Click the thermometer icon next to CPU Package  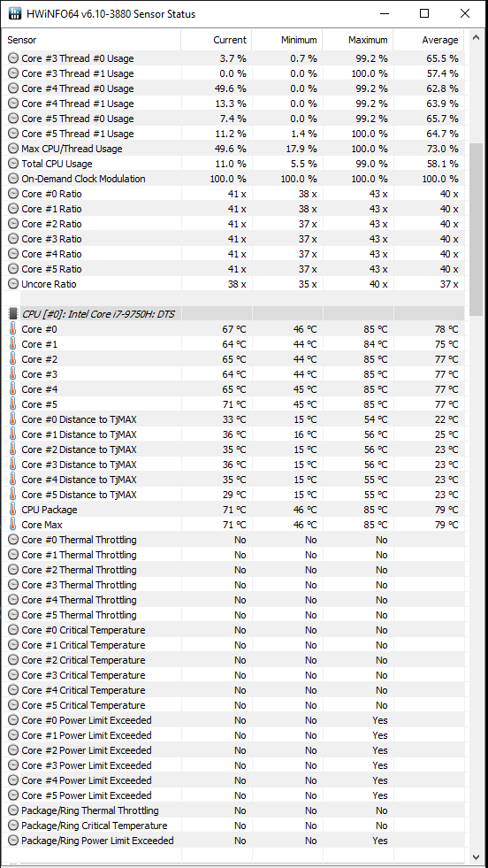[13, 510]
